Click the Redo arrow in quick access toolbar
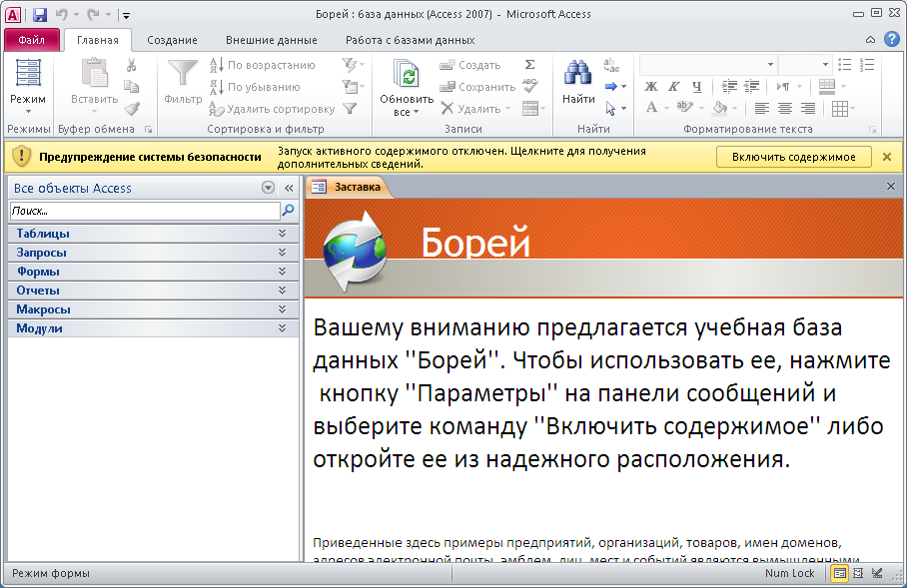The height and width of the screenshot is (588, 907). pyautogui.click(x=93, y=14)
